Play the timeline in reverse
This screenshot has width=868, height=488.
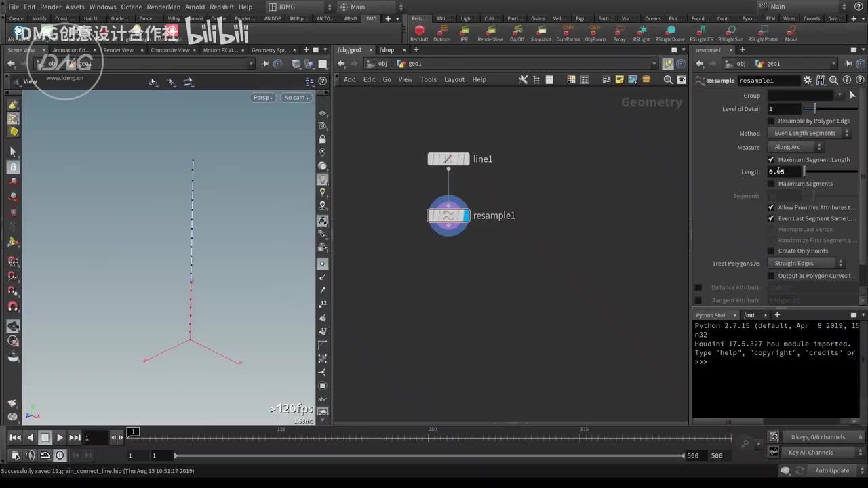click(30, 438)
